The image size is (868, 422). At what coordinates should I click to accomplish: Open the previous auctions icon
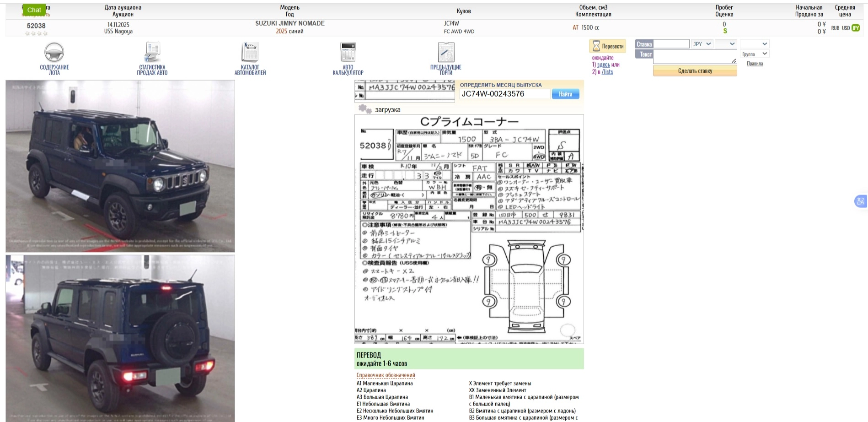click(x=446, y=52)
